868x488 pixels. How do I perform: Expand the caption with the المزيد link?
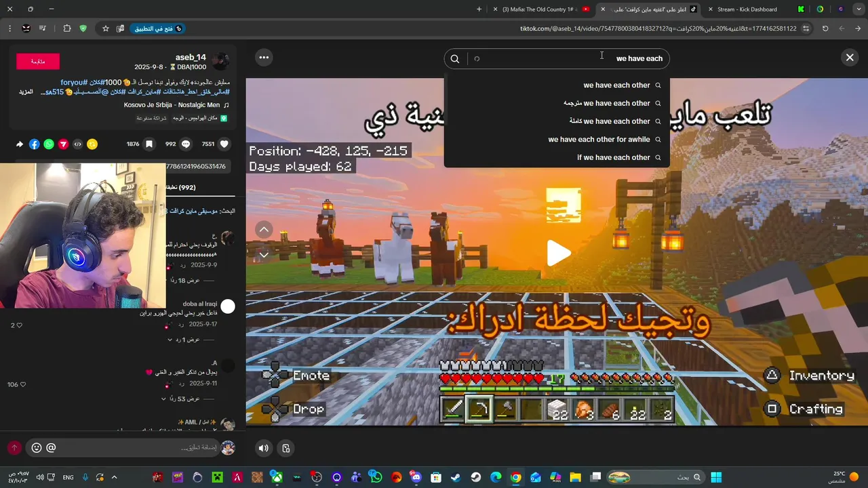tap(26, 91)
